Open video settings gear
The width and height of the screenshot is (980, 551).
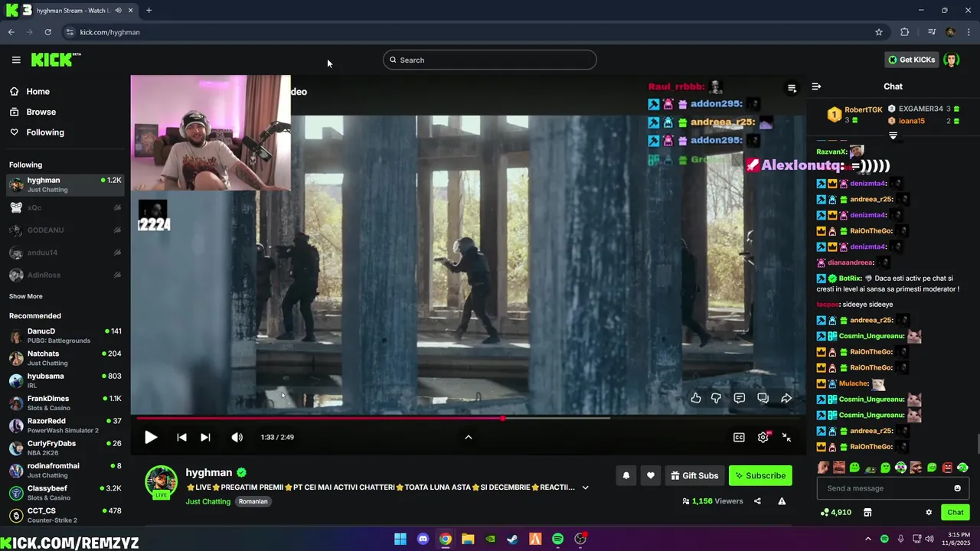[x=763, y=437]
